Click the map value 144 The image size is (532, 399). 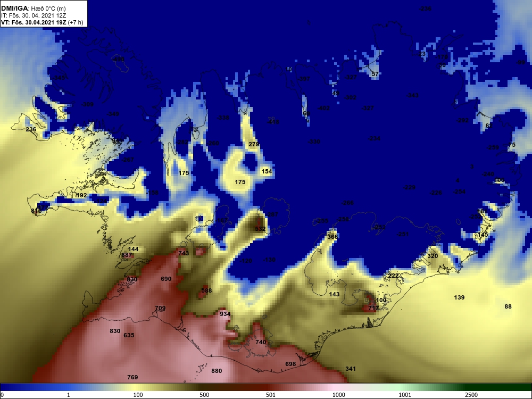(134, 249)
